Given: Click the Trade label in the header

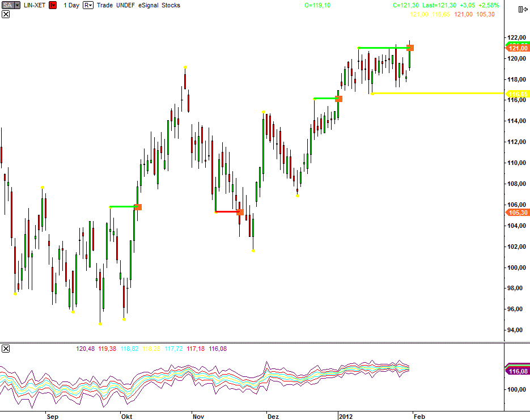Looking at the screenshot, I should [105, 5].
